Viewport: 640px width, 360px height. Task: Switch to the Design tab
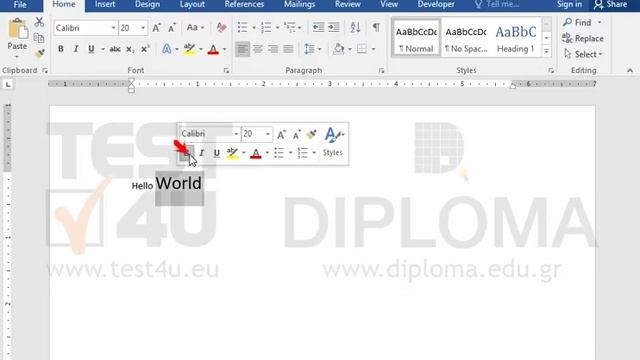coord(147,5)
